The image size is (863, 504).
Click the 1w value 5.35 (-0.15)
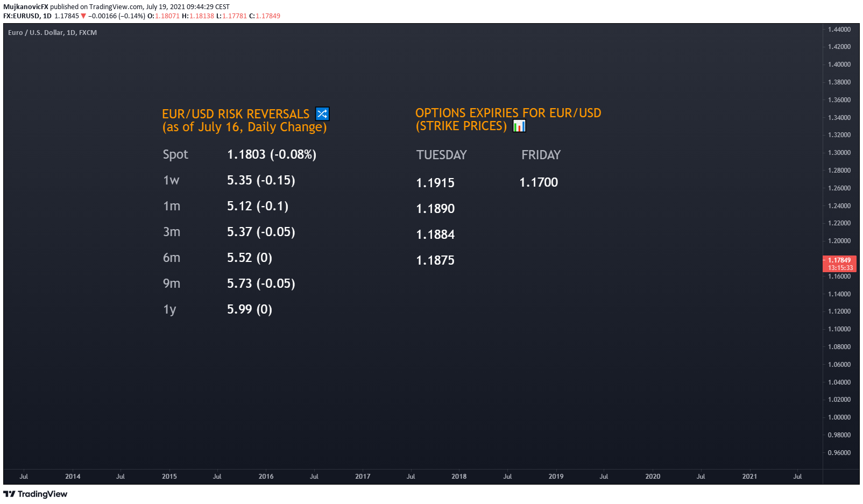click(x=261, y=180)
